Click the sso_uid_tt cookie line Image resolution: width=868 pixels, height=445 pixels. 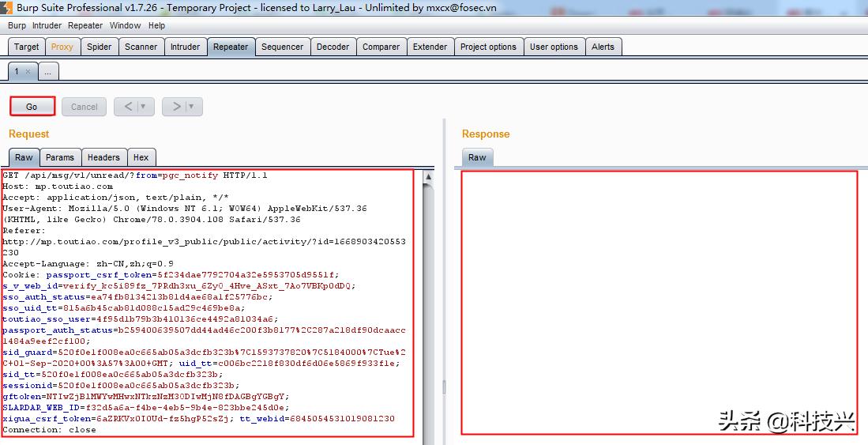point(124,308)
